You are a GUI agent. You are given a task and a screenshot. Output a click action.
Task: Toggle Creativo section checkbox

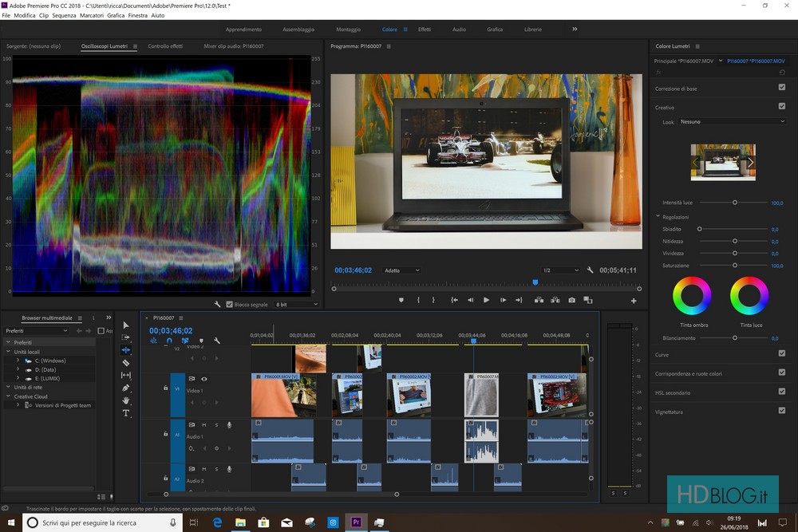pyautogui.click(x=782, y=106)
